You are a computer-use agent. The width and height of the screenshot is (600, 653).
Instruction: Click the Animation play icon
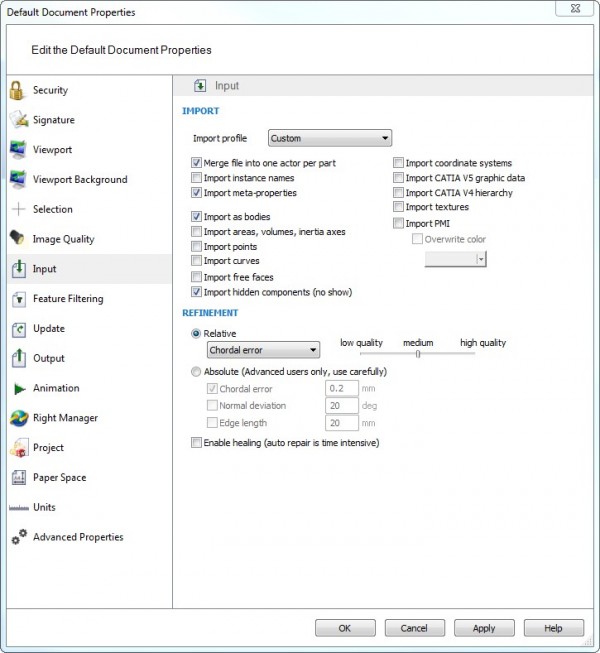(19, 389)
